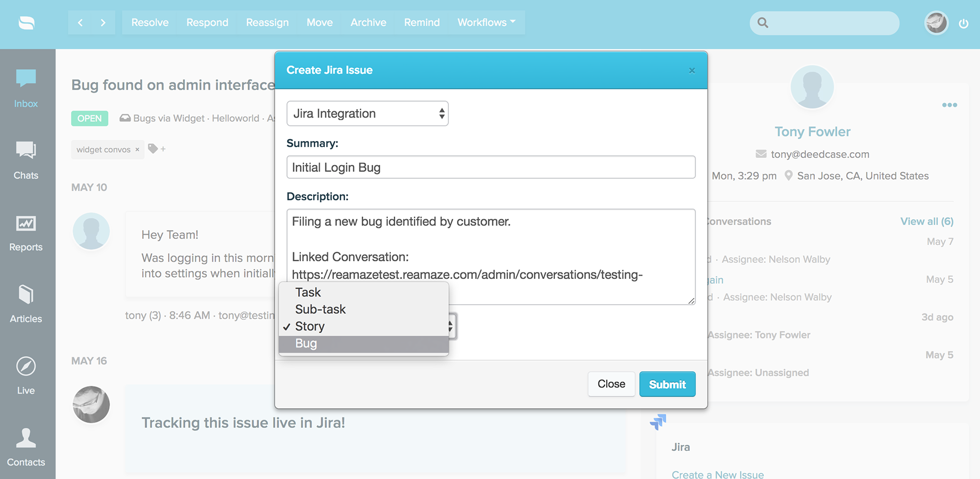
Task: Open the customer options ellipsis menu
Action: [x=949, y=105]
